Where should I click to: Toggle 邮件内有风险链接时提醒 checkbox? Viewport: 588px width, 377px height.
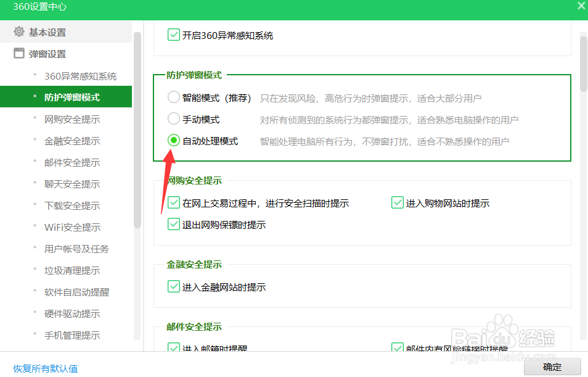(397, 347)
